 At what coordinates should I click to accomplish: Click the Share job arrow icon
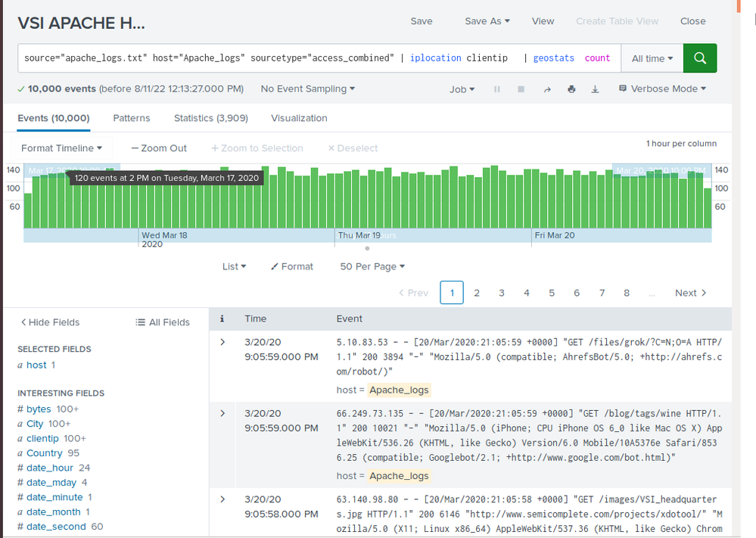547,89
